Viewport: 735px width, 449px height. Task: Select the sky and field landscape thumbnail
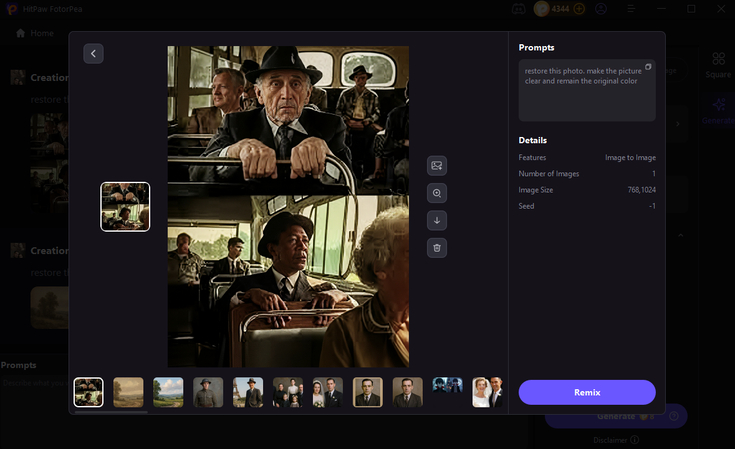click(x=168, y=392)
